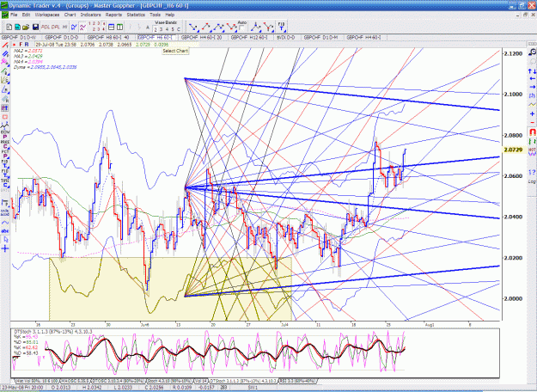Image resolution: width=537 pixels, height=392 pixels.
Task: Open the Statistics menu
Action: [136, 15]
